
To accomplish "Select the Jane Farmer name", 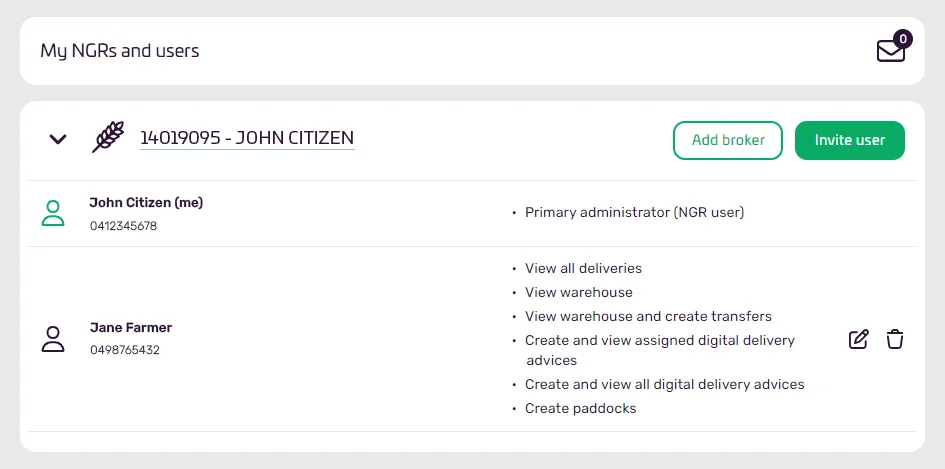I will pyautogui.click(x=131, y=327).
